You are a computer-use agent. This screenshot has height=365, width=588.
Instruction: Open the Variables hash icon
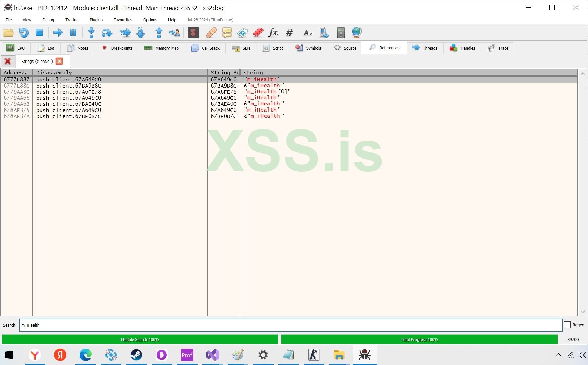289,33
